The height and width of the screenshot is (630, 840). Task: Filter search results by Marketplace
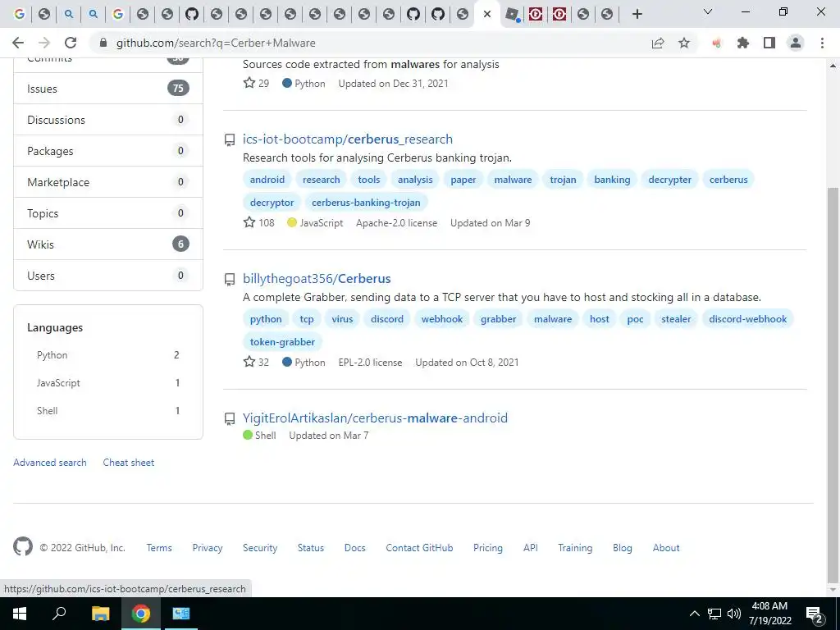click(108, 182)
